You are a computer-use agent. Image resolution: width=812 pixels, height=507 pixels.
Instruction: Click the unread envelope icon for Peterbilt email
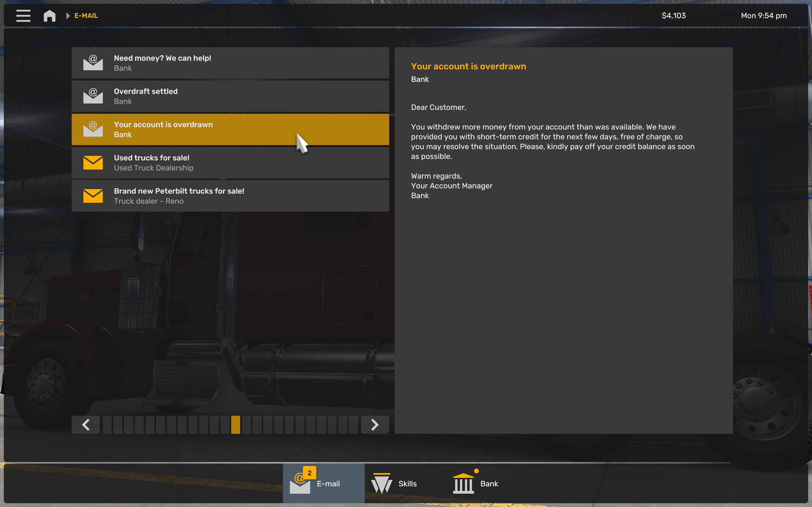pyautogui.click(x=93, y=196)
